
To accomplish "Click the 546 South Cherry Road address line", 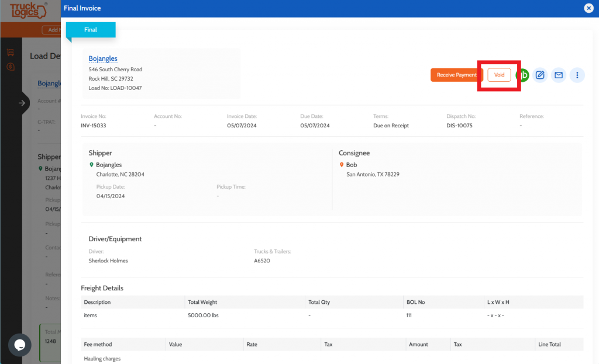I will [x=115, y=70].
